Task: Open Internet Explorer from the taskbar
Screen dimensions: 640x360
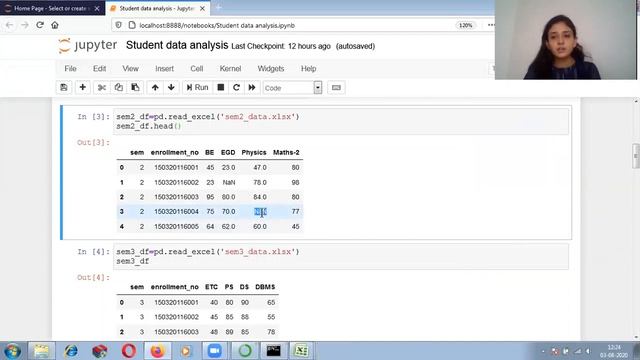Action: 71,351
